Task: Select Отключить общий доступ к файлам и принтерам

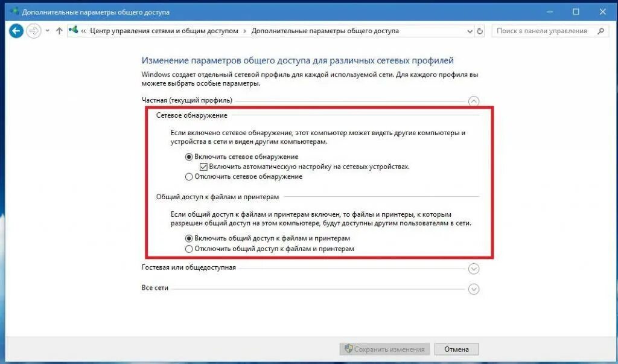Action: click(x=189, y=249)
